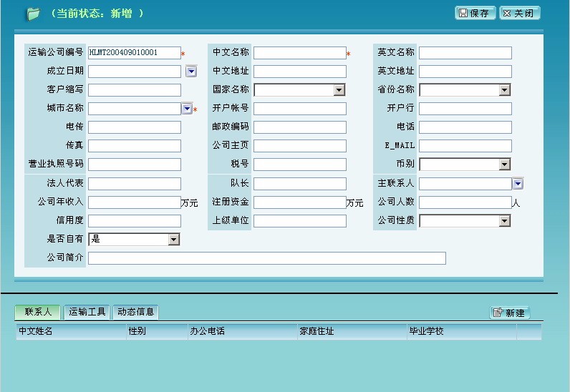
Task: Expand the 公司性质 combo box
Action: [x=505, y=220]
